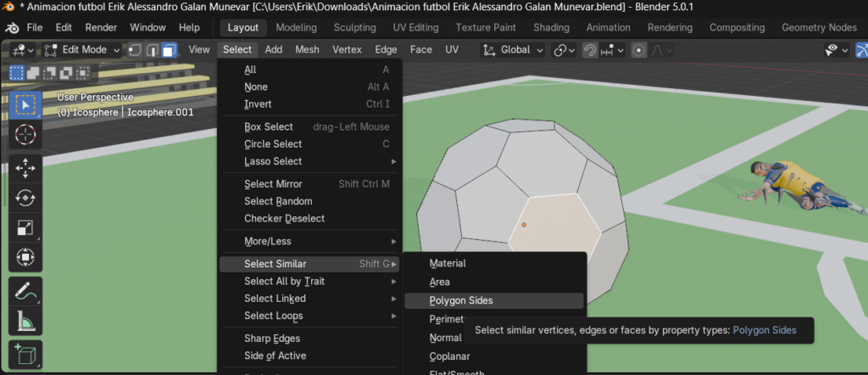Switch to the Animation workspace tab
The height and width of the screenshot is (375, 868).
[x=609, y=28]
